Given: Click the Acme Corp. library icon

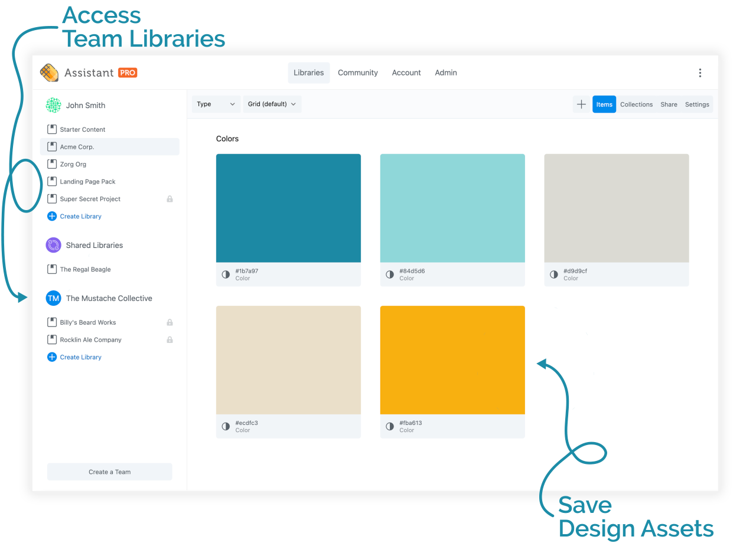Looking at the screenshot, I should coord(52,147).
